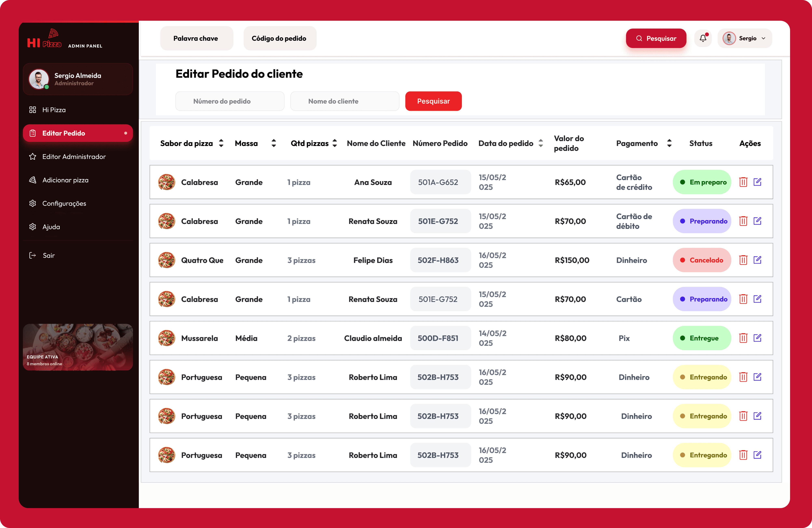Viewport: 812px width, 528px height.
Task: Edit Ana Souza's order using the pencil icon
Action: click(757, 182)
